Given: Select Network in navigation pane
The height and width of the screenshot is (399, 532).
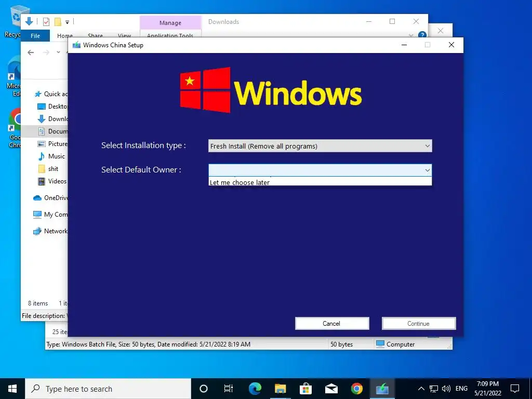Looking at the screenshot, I should point(50,231).
